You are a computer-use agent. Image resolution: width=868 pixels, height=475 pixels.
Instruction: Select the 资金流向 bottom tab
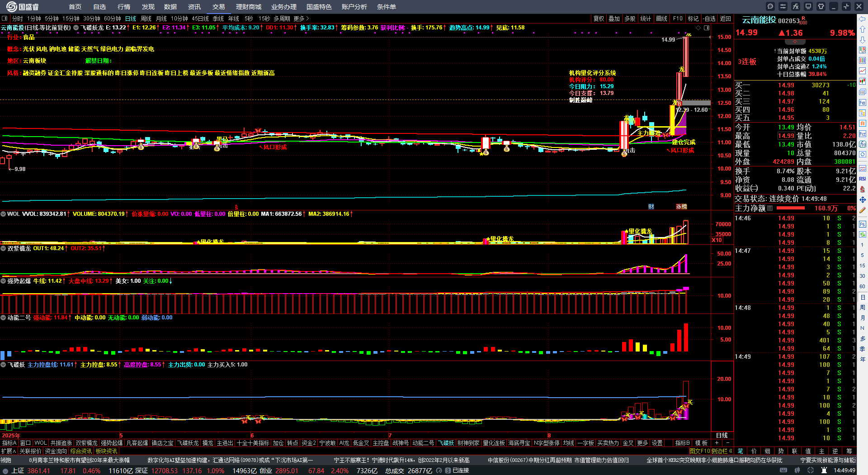point(56,451)
